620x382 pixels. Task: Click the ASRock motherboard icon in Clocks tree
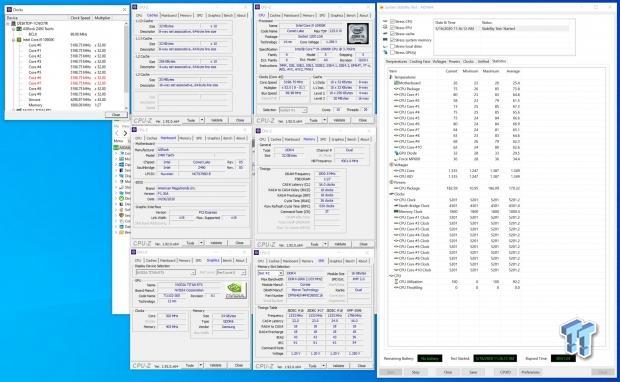[x=19, y=29]
